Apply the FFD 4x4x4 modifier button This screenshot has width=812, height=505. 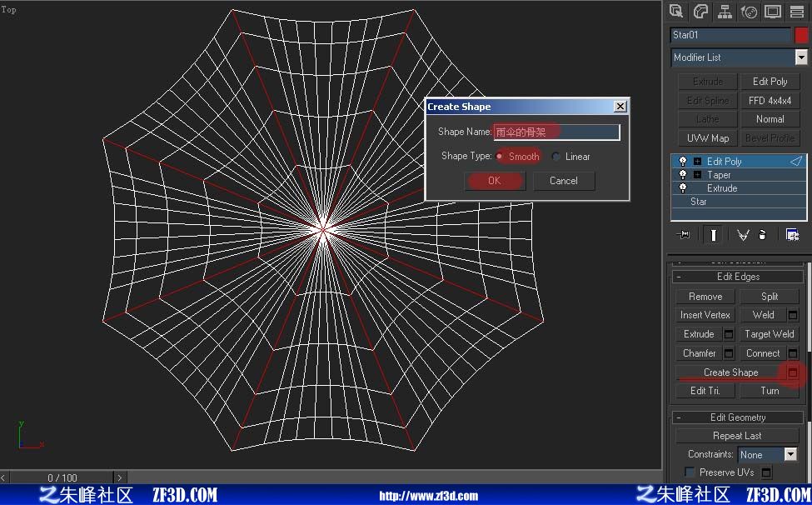(x=770, y=101)
